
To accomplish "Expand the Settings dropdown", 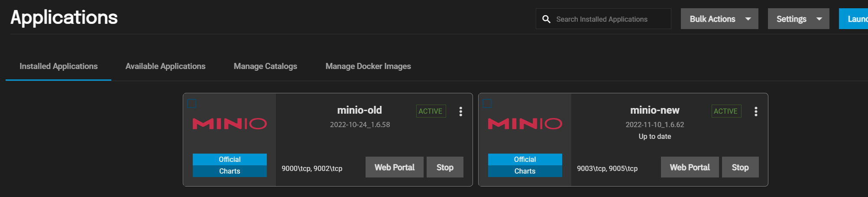I will pyautogui.click(x=798, y=19).
